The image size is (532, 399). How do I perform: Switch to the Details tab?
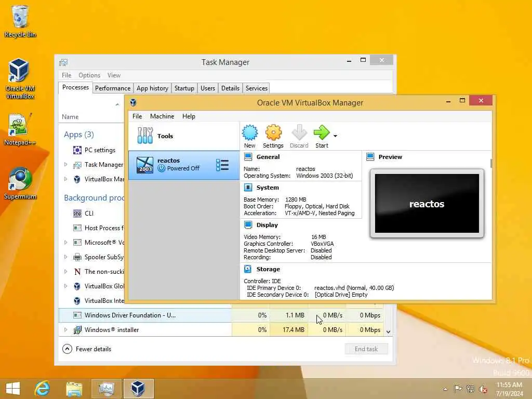(x=230, y=88)
